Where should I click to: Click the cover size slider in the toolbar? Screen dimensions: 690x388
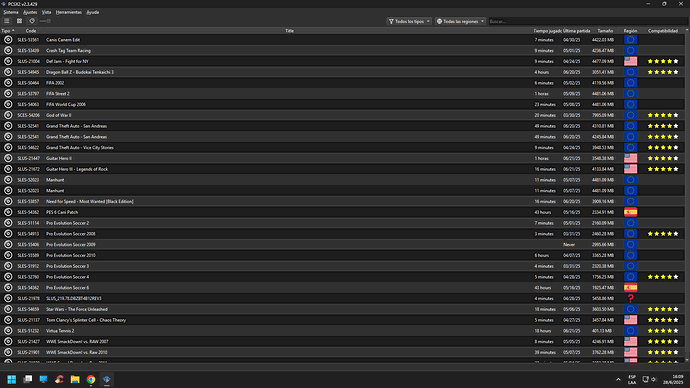(x=45, y=21)
